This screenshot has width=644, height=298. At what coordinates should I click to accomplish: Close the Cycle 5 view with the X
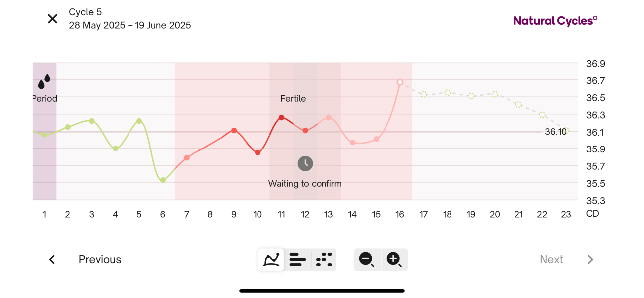(x=52, y=18)
